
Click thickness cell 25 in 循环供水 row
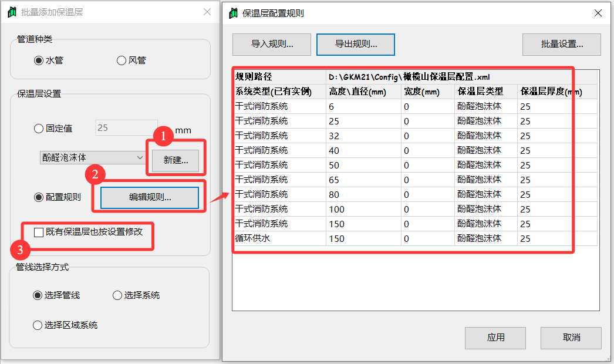pos(558,238)
